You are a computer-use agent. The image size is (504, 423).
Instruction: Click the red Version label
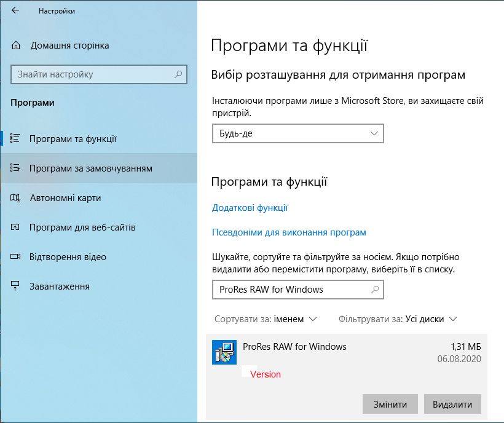click(x=266, y=374)
